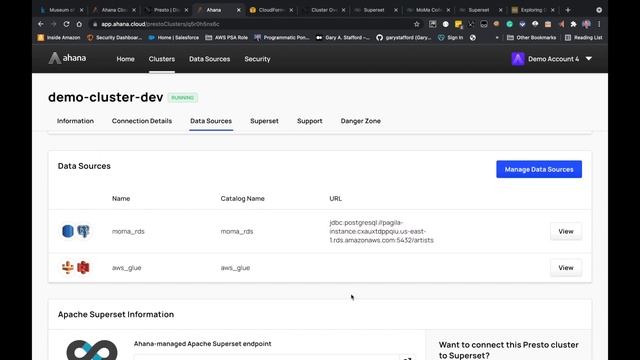Click the PostgreSQL elephant icon in moma_rds row
Screen dimensions: 640x360
tap(83, 231)
